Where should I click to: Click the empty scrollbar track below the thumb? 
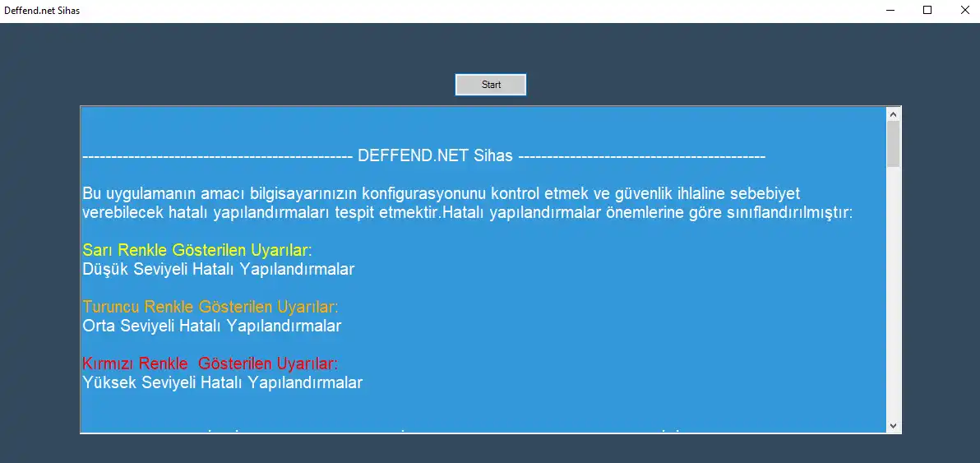point(893,293)
